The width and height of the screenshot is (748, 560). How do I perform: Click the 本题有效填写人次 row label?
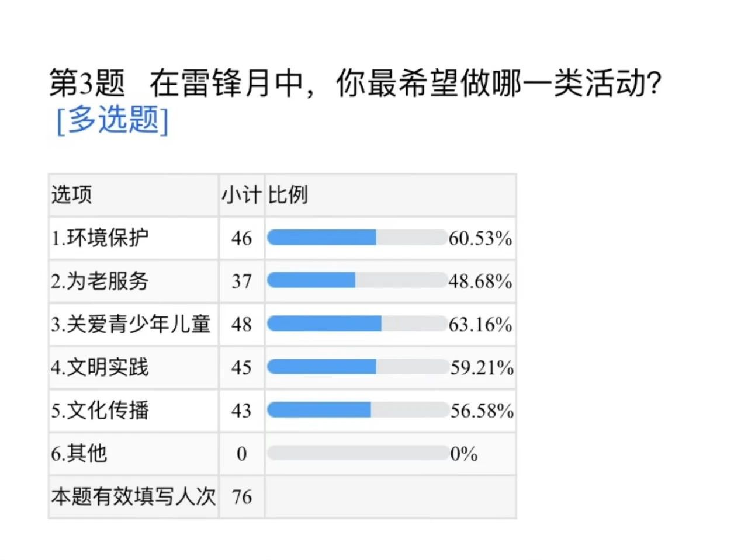click(x=133, y=497)
